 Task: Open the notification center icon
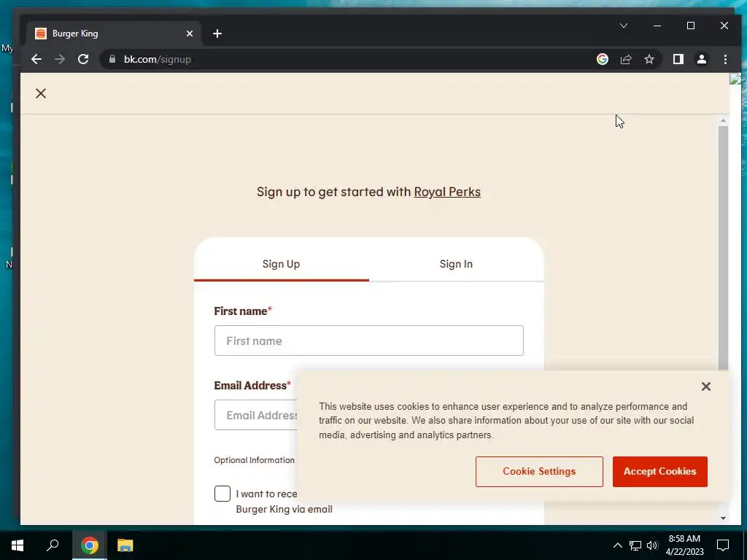click(x=723, y=545)
